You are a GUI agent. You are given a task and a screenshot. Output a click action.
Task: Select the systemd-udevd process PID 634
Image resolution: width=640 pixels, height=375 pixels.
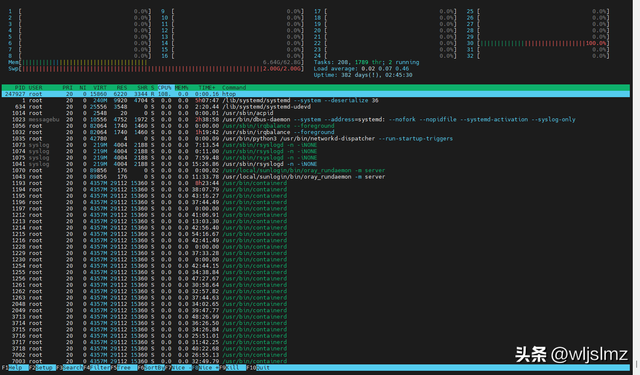[x=316, y=107]
